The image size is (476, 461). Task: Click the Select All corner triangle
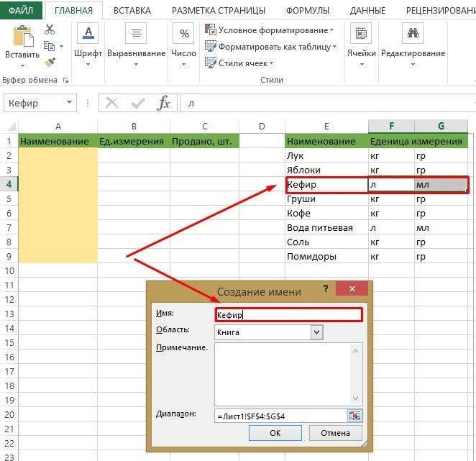tap(12, 126)
